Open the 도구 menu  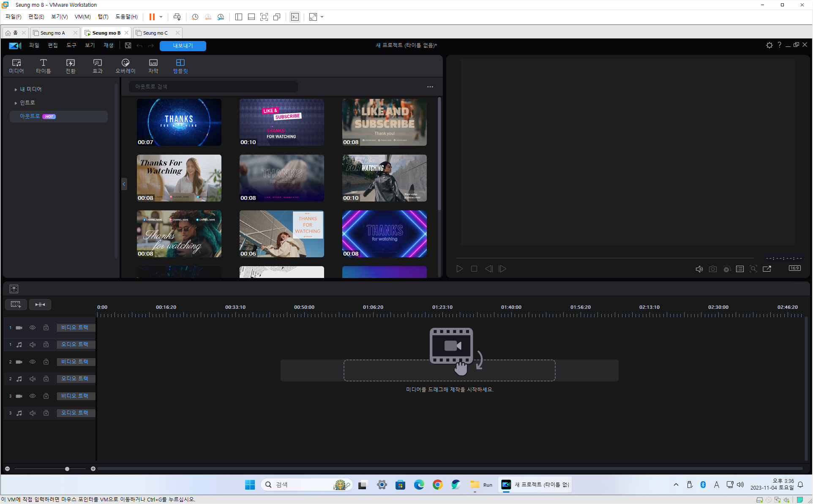click(x=71, y=46)
